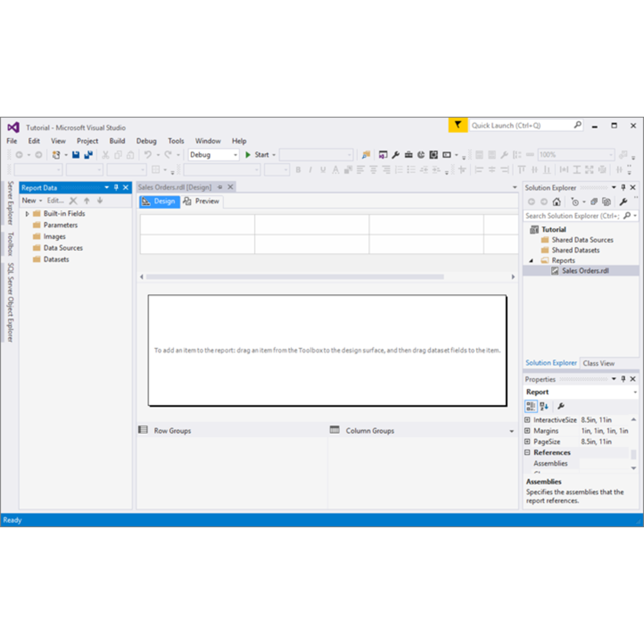Switch to the Preview tab

[202, 201]
